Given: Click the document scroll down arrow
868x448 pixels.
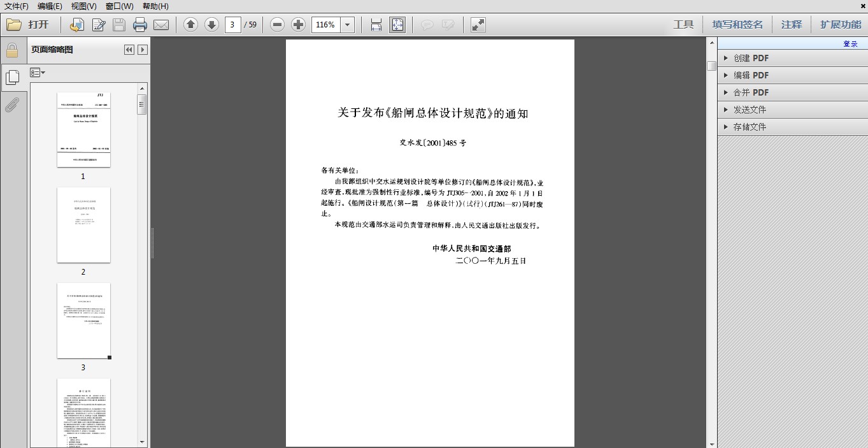Looking at the screenshot, I should tap(711, 444).
